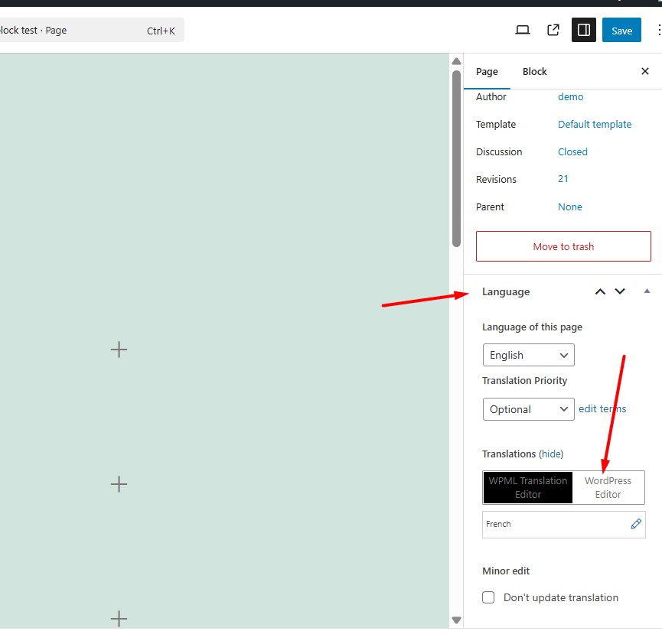Move Language panel down with chevron
This screenshot has width=662, height=644.
pyautogui.click(x=619, y=291)
